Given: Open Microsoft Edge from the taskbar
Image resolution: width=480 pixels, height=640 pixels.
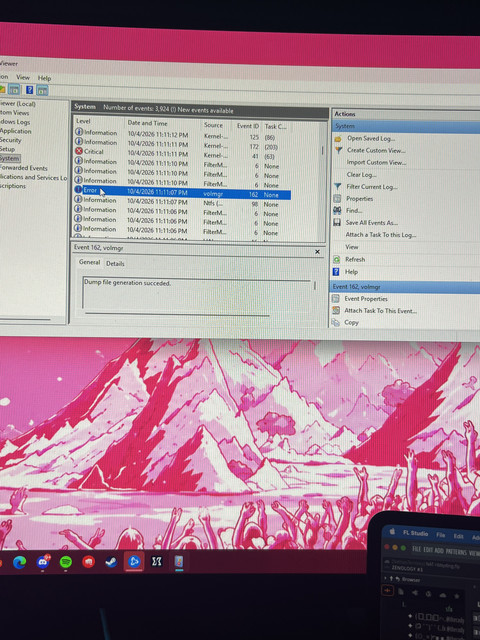Looking at the screenshot, I should pyautogui.click(x=19, y=562).
